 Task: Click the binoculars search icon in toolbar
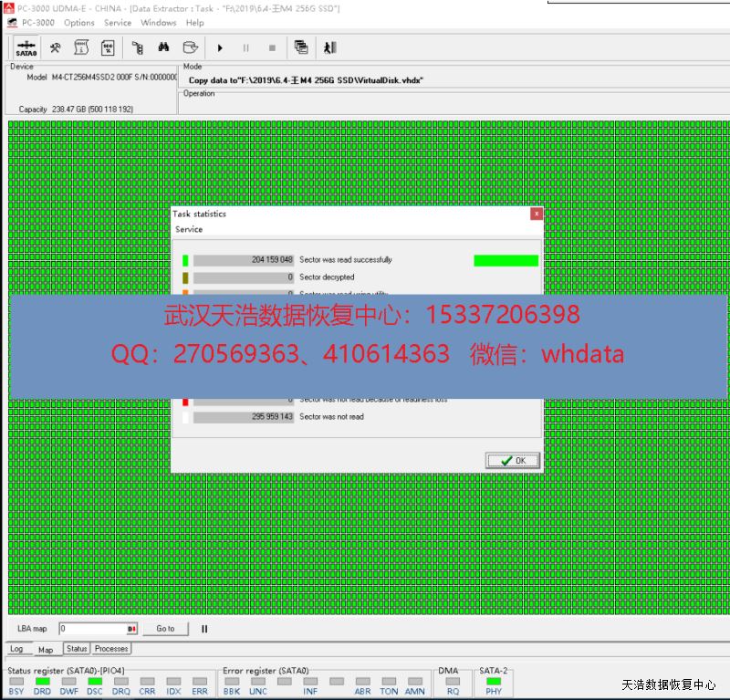tap(164, 47)
